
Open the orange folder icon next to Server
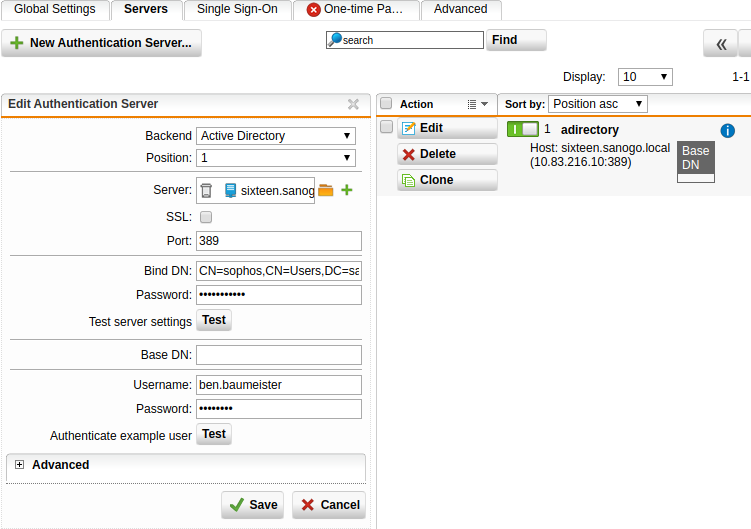pyautogui.click(x=326, y=190)
